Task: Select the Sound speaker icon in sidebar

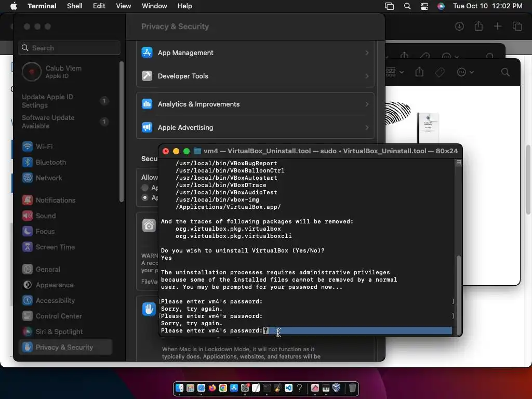Action: coord(28,216)
